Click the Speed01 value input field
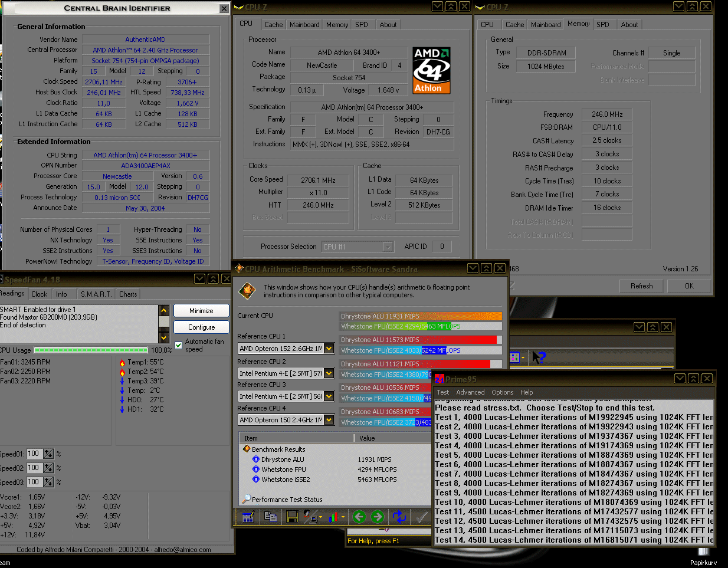Viewport: 728px width, 568px height. pos(34,454)
